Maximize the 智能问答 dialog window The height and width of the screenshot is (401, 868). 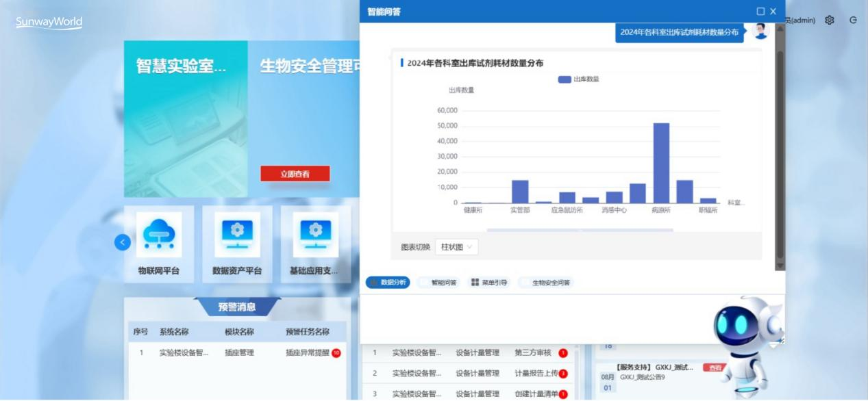click(x=760, y=12)
